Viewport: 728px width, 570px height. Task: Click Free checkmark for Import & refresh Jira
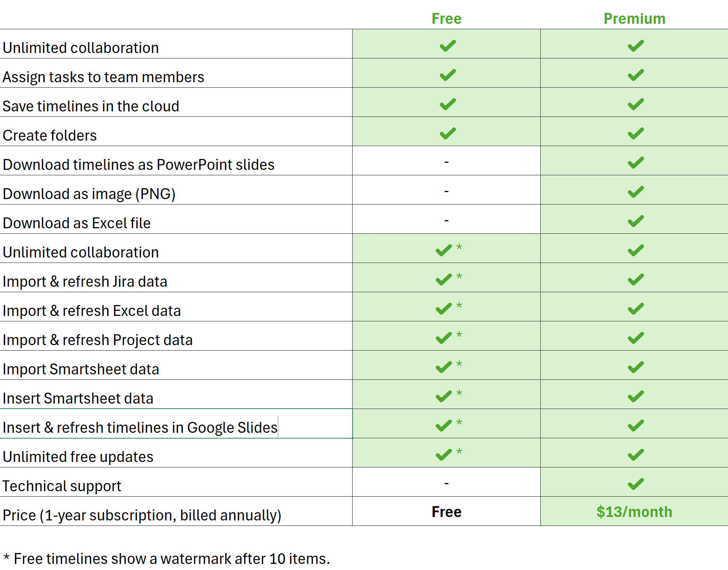pos(444,280)
